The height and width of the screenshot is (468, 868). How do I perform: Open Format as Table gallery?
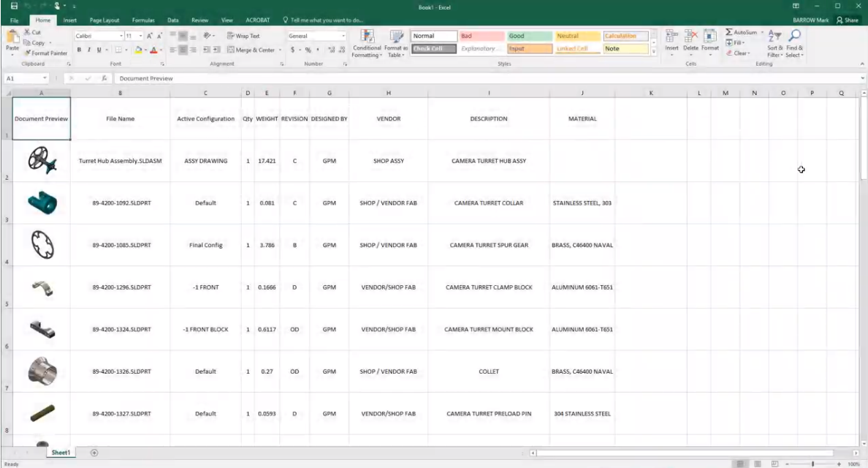(396, 43)
